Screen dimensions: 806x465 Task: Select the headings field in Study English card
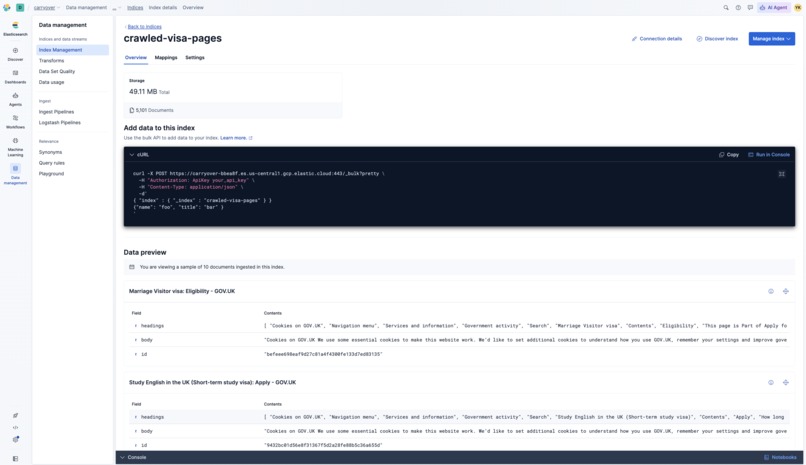point(152,417)
